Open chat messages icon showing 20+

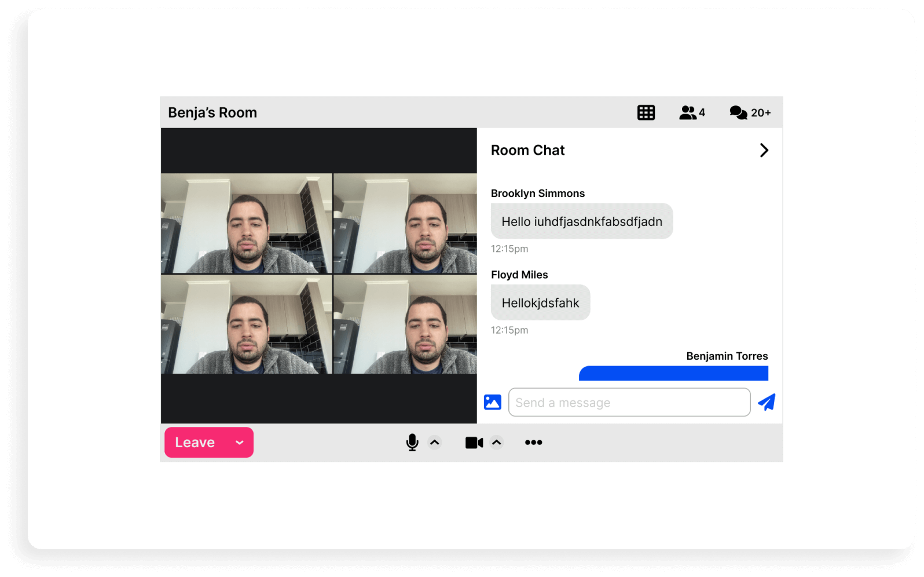pos(750,113)
